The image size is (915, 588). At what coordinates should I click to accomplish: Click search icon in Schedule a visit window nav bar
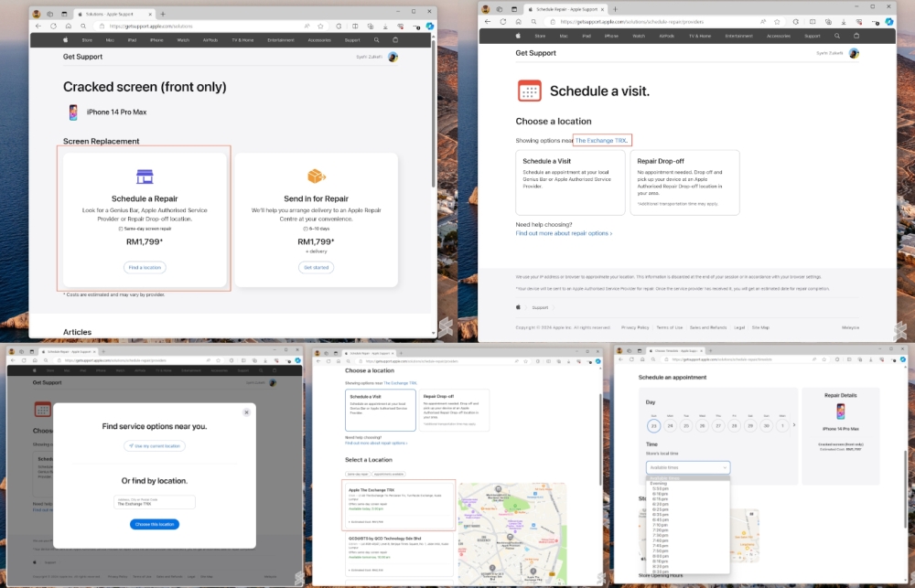[x=837, y=36]
